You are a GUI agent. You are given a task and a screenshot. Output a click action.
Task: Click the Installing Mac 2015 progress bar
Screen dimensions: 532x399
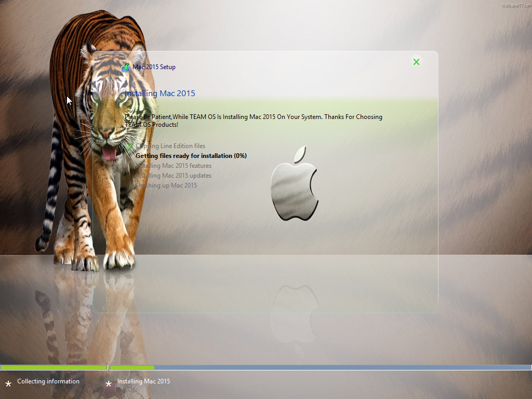(x=320, y=367)
